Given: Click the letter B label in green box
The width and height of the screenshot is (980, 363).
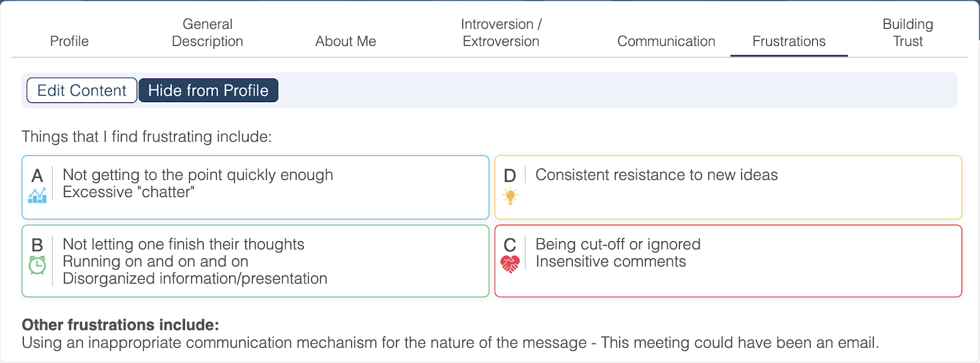Looking at the screenshot, I should (37, 245).
